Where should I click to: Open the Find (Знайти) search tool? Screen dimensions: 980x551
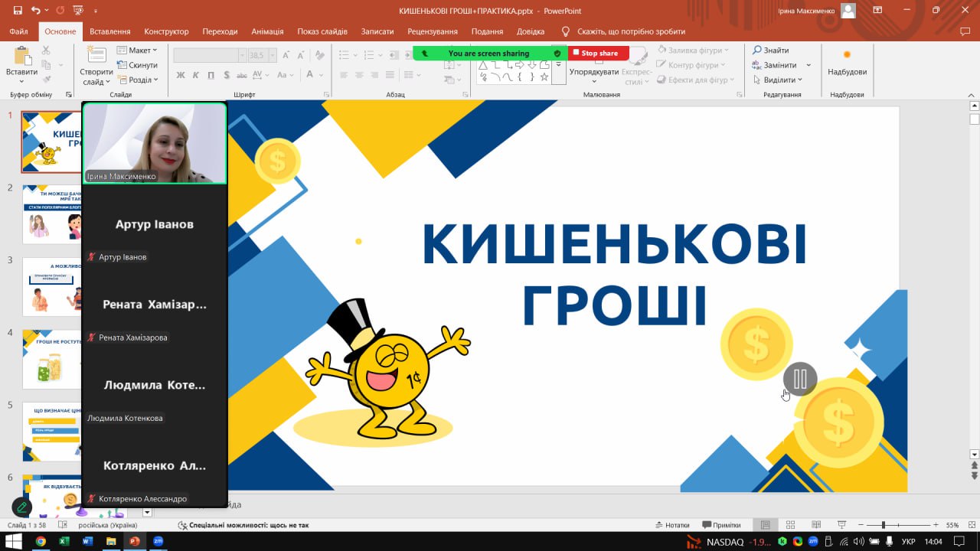pyautogui.click(x=770, y=51)
